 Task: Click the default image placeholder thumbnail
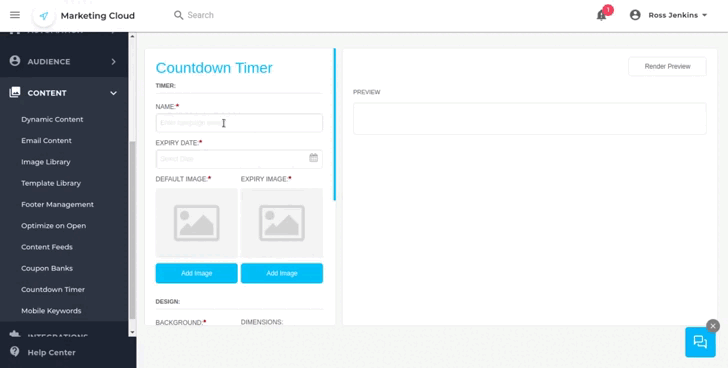pos(196,223)
